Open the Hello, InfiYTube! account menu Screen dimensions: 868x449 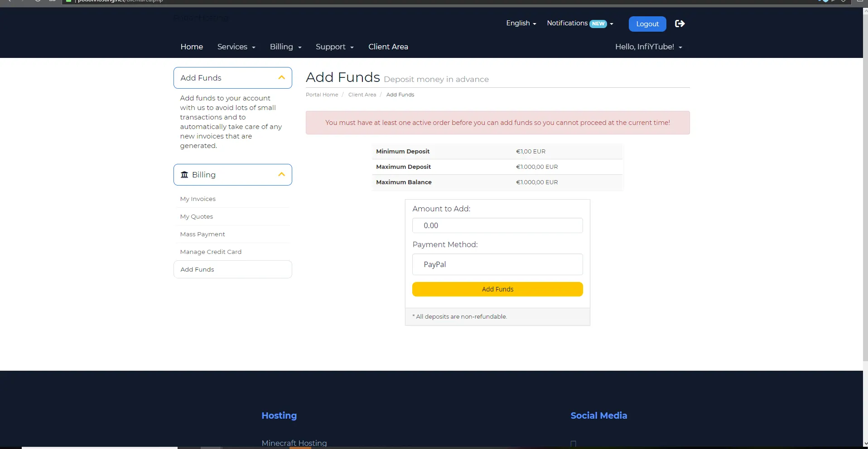(648, 47)
